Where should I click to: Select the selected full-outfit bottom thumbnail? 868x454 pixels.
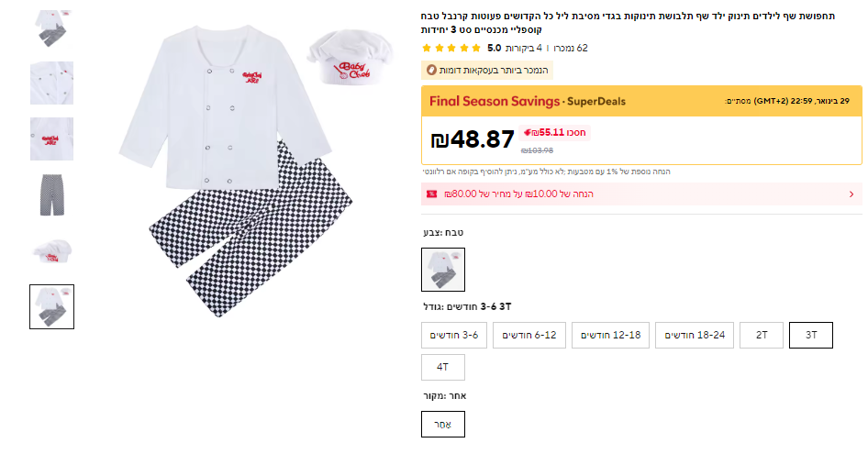pos(51,306)
